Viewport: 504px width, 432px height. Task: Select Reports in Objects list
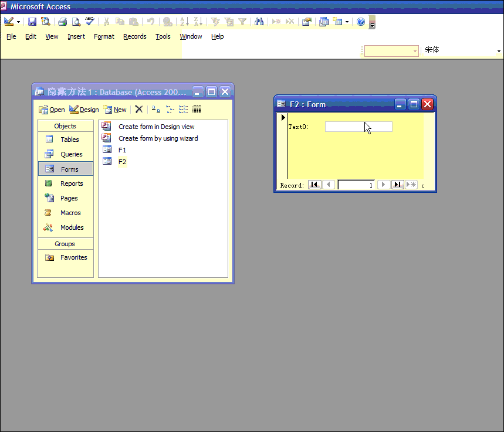tap(65, 183)
